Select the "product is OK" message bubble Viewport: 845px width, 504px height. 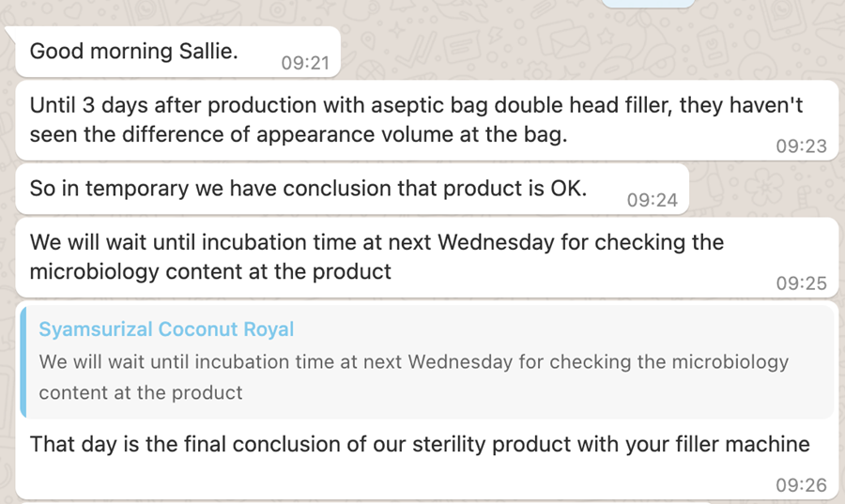pyautogui.click(x=352, y=189)
